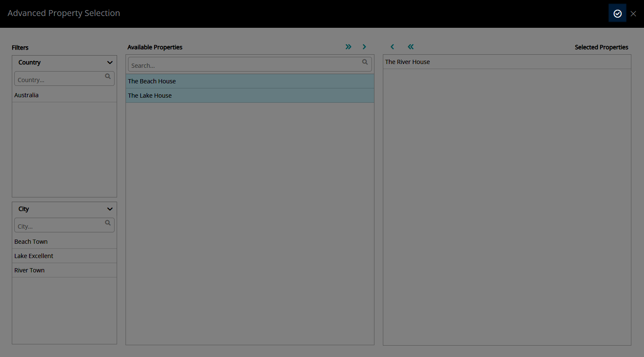644x357 pixels.
Task: Close the Advanced Property Selection dialog
Action: click(x=633, y=13)
